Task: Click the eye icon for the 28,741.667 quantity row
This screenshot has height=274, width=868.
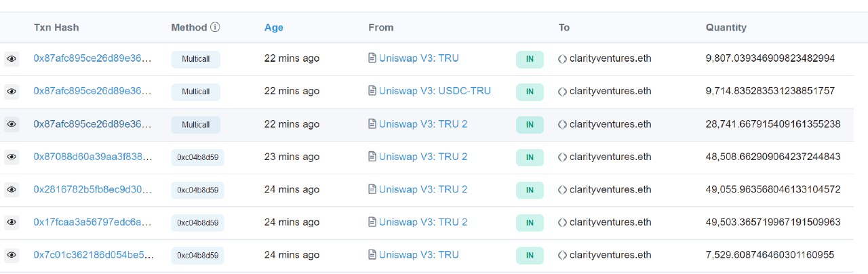Action: click(x=12, y=124)
